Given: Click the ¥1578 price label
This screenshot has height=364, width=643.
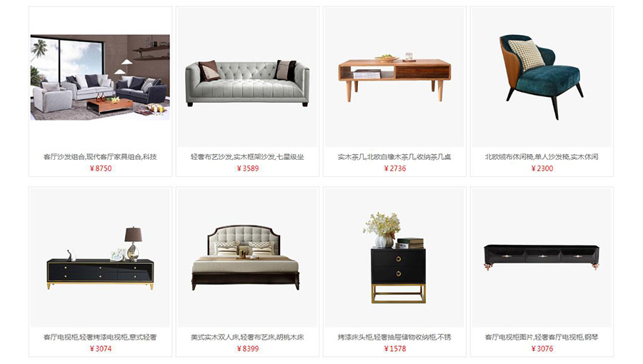Looking at the screenshot, I should coord(395,349).
